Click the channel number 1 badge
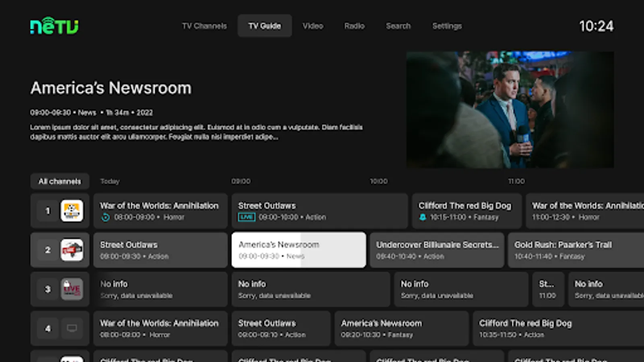Viewport: 644px width, 362px height. click(47, 211)
